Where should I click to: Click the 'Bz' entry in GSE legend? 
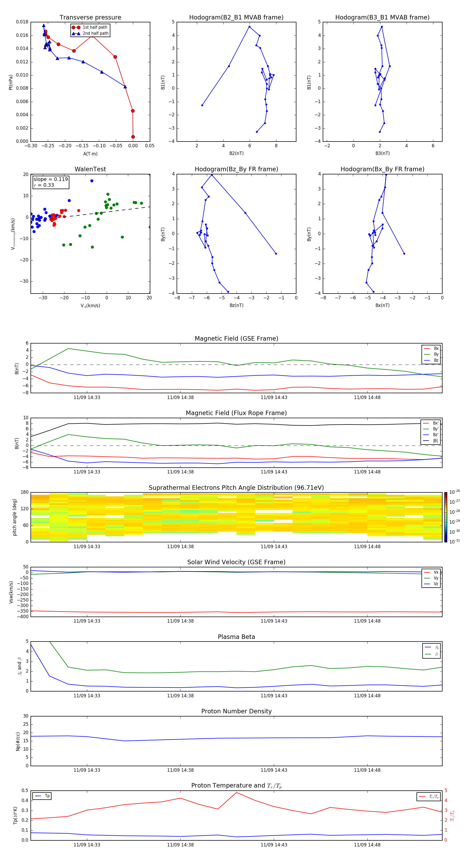pyautogui.click(x=431, y=361)
